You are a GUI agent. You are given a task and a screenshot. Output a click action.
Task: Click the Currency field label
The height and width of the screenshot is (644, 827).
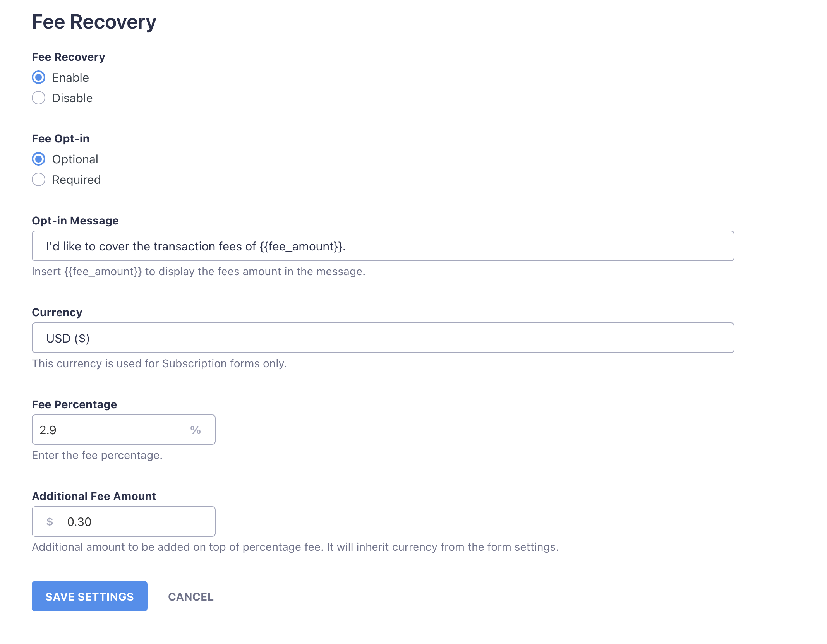[x=57, y=312]
